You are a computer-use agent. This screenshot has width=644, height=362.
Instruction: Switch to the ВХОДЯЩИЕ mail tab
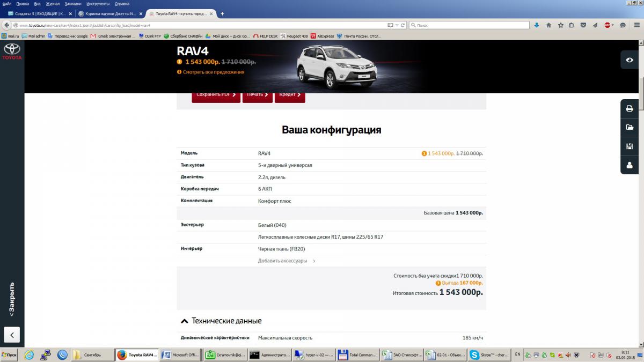click(39, 13)
